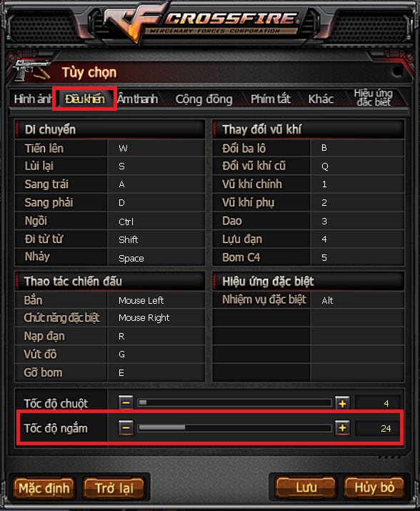Open the Âm thanh tab
Image resolution: width=420 pixels, height=511 pixels.
(138, 99)
